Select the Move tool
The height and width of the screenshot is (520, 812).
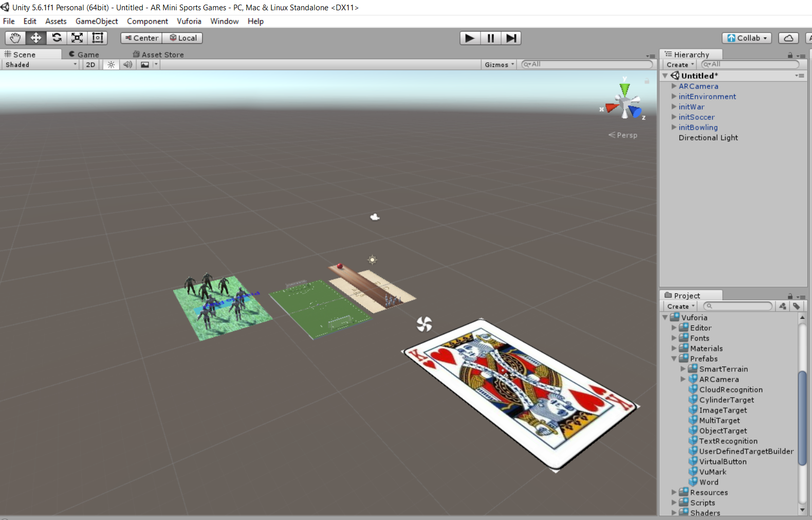[36, 38]
